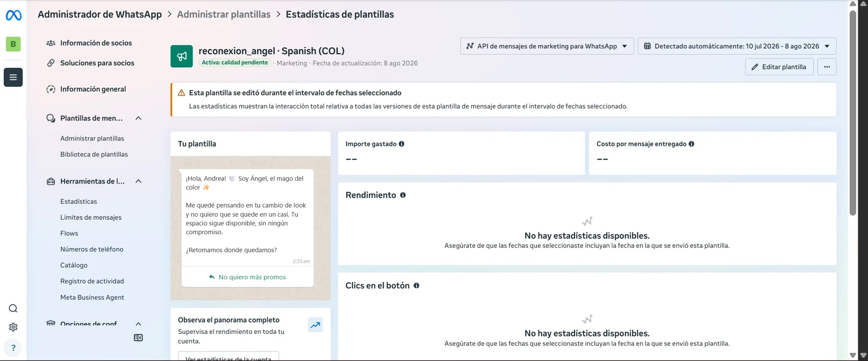Click the trending chart icon in panorama card
This screenshot has width=868, height=361.
click(x=315, y=325)
